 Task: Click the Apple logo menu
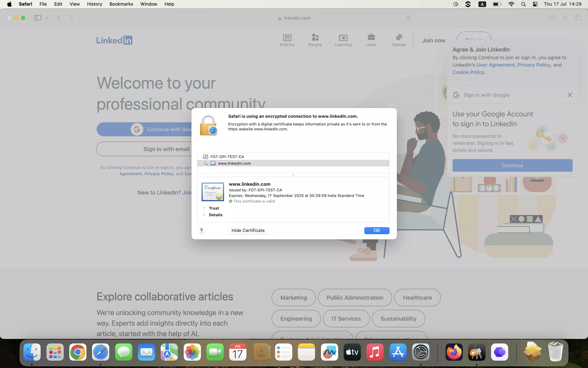(9, 4)
